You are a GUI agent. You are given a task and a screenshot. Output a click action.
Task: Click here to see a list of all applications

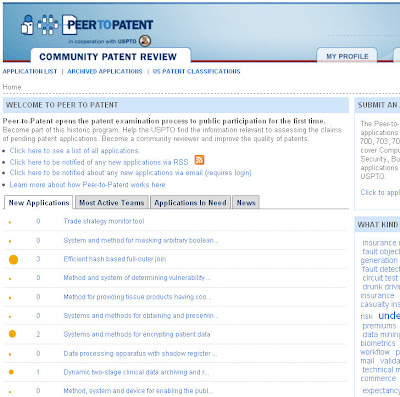75,151
